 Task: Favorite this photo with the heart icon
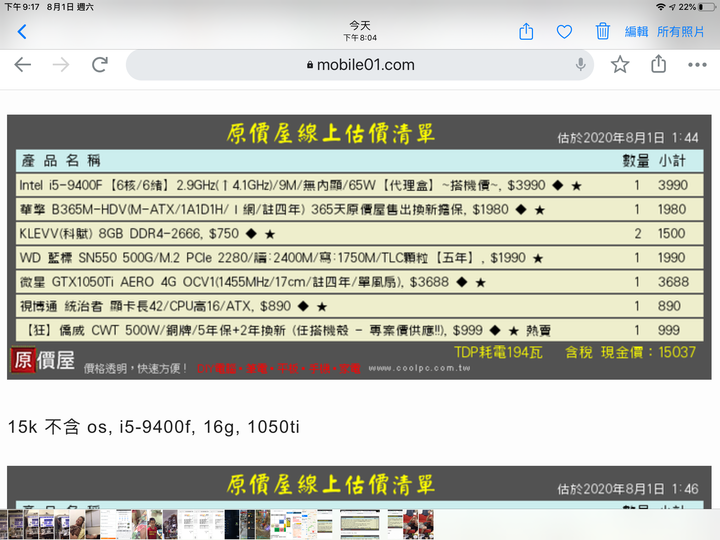click(x=564, y=32)
